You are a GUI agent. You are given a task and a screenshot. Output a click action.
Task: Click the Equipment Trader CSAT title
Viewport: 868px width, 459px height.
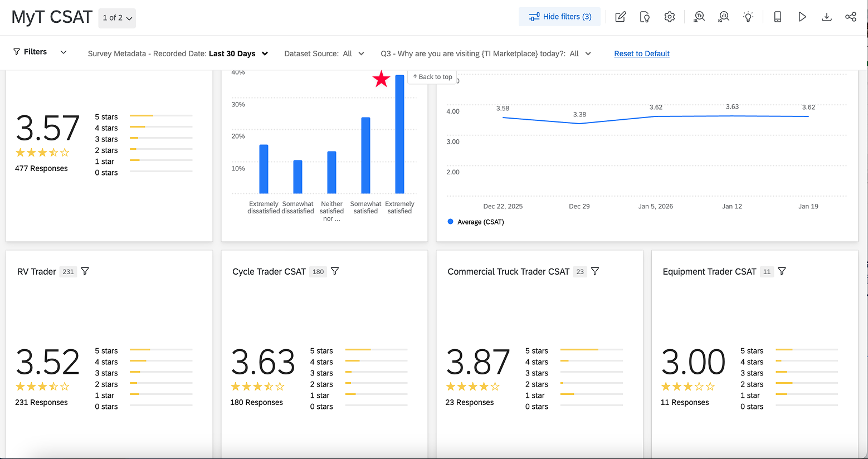pos(709,272)
